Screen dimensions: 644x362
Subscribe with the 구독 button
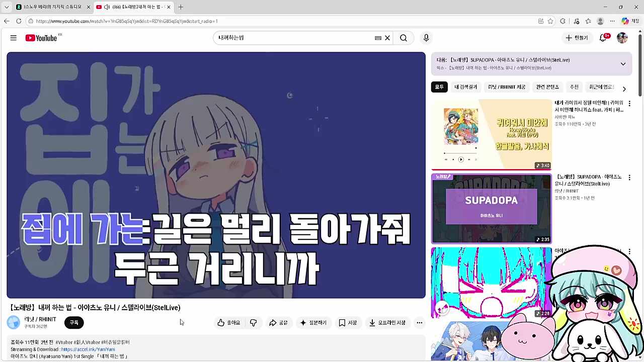(74, 323)
